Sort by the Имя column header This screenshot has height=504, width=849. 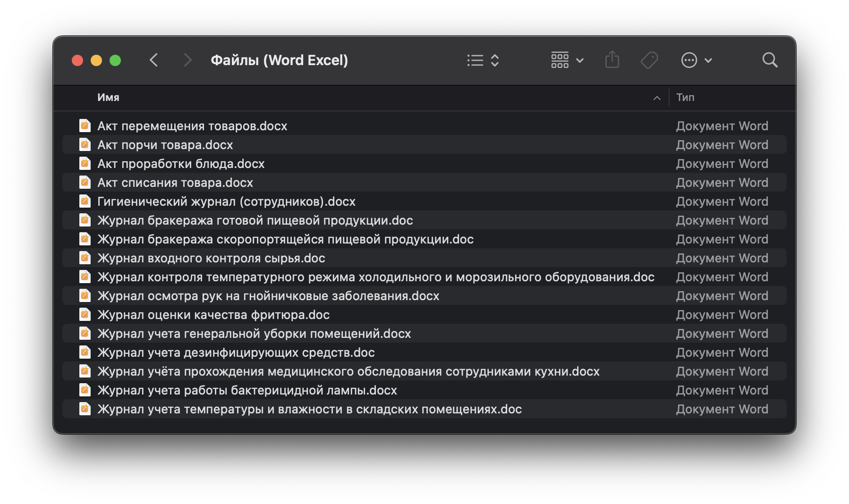pyautogui.click(x=108, y=97)
